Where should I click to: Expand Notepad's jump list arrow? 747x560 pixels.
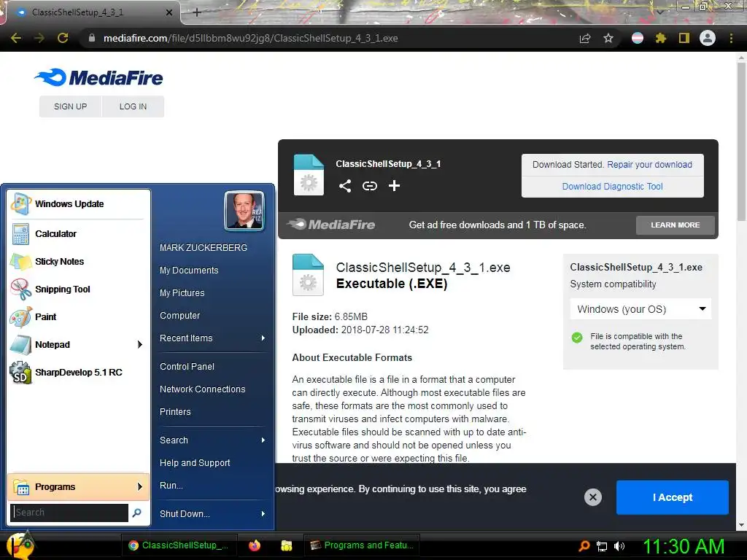coord(140,344)
